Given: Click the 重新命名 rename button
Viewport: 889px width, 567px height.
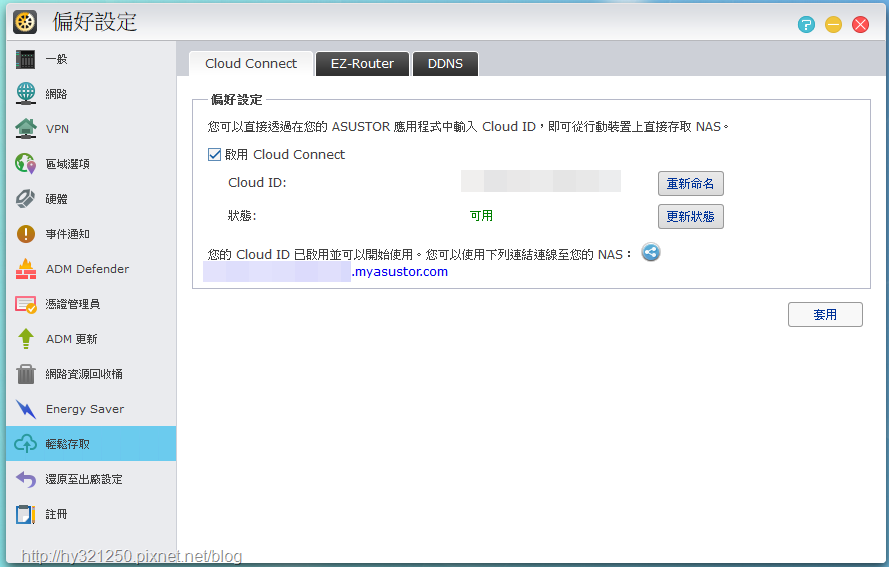Looking at the screenshot, I should (x=691, y=184).
